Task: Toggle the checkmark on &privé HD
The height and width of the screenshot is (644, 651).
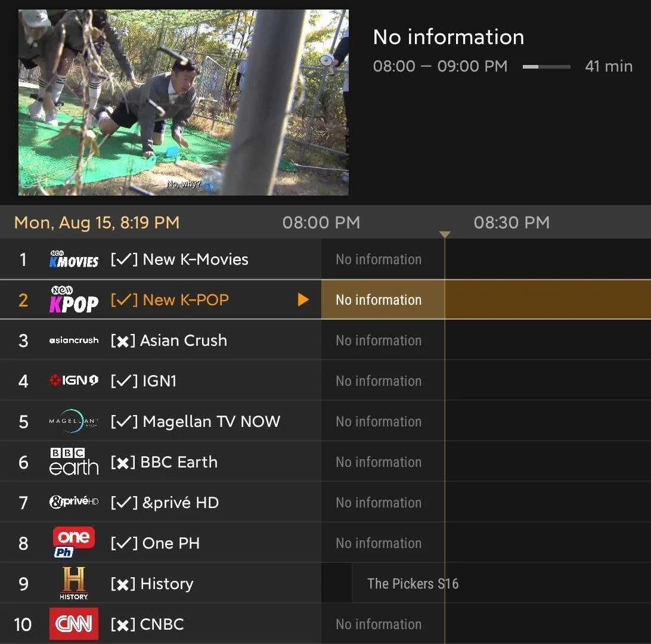Action: pos(124,503)
